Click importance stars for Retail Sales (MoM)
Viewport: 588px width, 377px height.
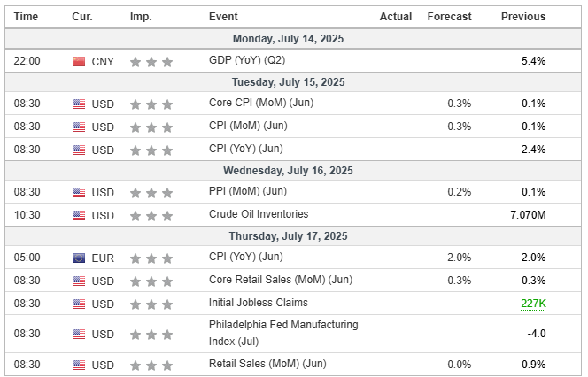tap(151, 365)
